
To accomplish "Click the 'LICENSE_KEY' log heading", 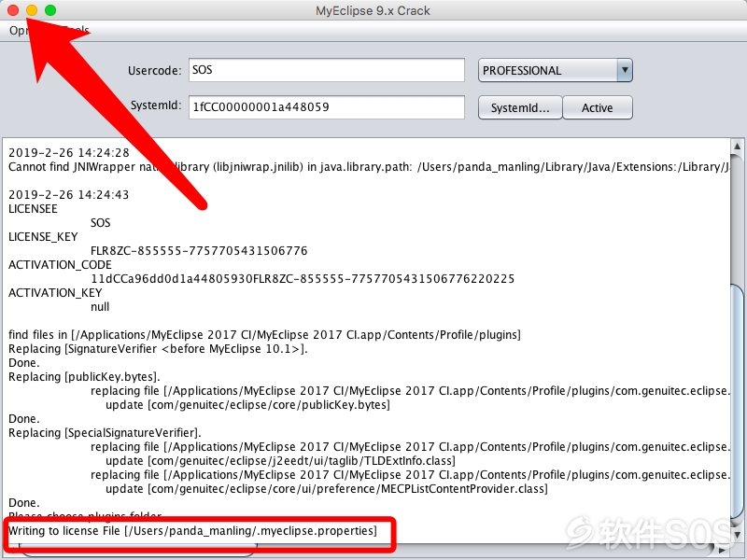I will (43, 237).
